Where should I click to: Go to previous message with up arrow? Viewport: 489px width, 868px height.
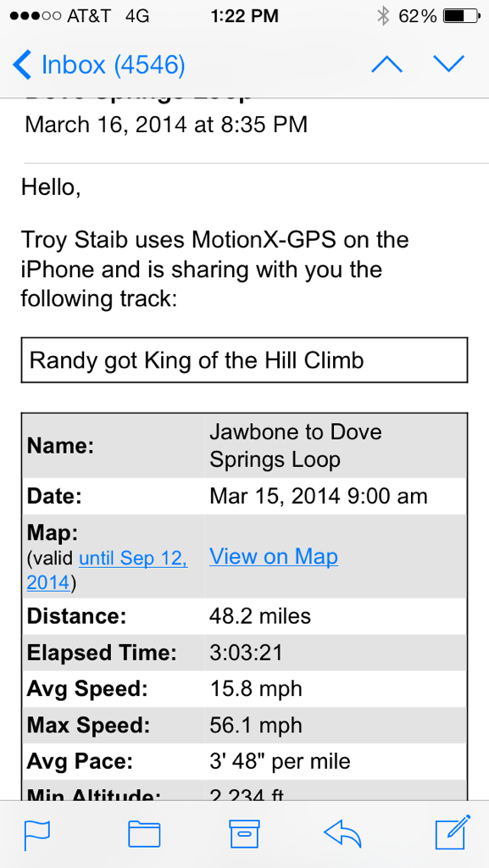(387, 64)
